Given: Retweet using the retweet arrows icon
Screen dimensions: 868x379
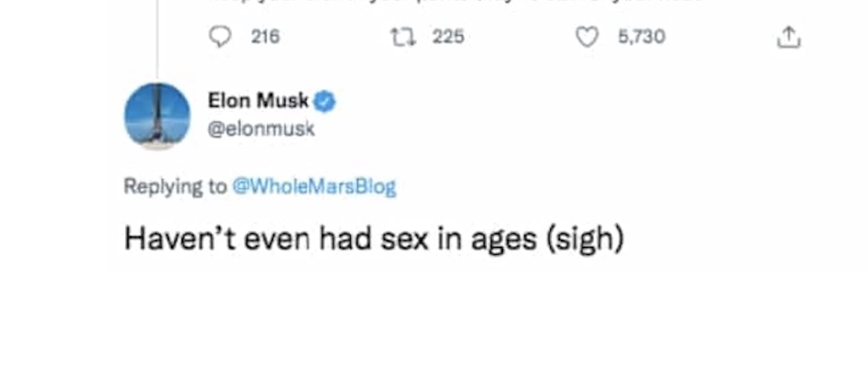Looking at the screenshot, I should point(402,37).
